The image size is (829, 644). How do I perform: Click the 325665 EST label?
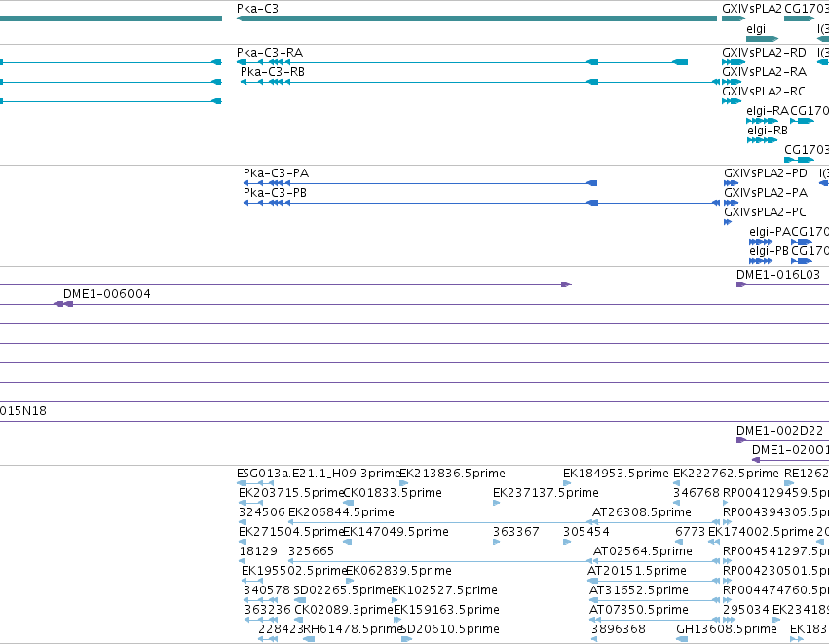pyautogui.click(x=312, y=551)
